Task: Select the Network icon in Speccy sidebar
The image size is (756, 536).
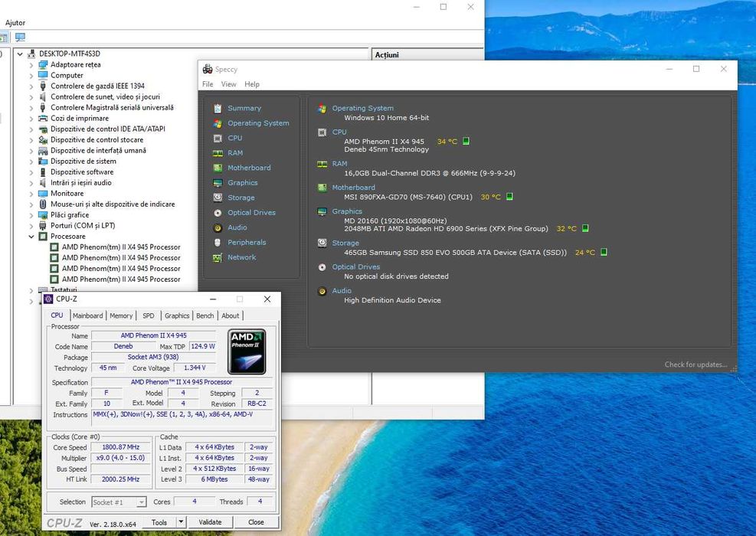Action: tap(218, 257)
